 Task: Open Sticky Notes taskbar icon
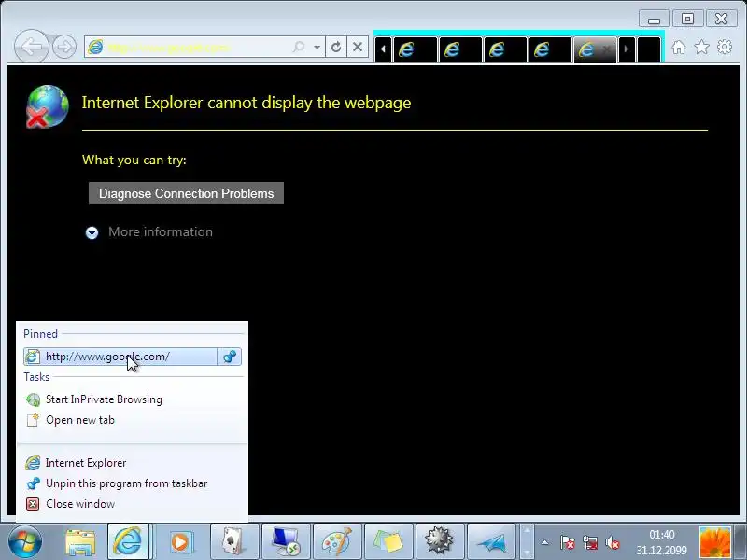[x=388, y=542]
